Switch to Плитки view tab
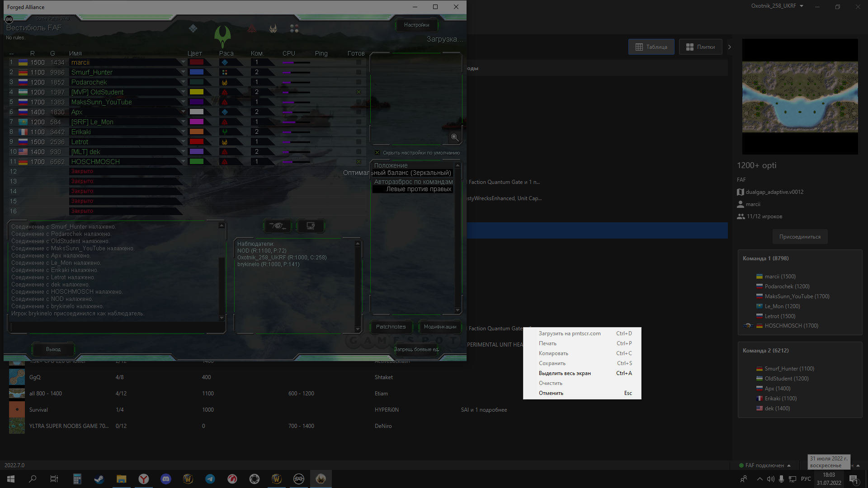Viewport: 868px width, 488px height. coord(700,47)
